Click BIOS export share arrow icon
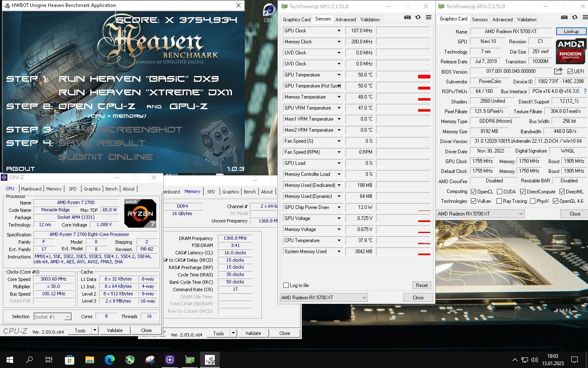This screenshot has width=588, height=368. tap(558, 71)
